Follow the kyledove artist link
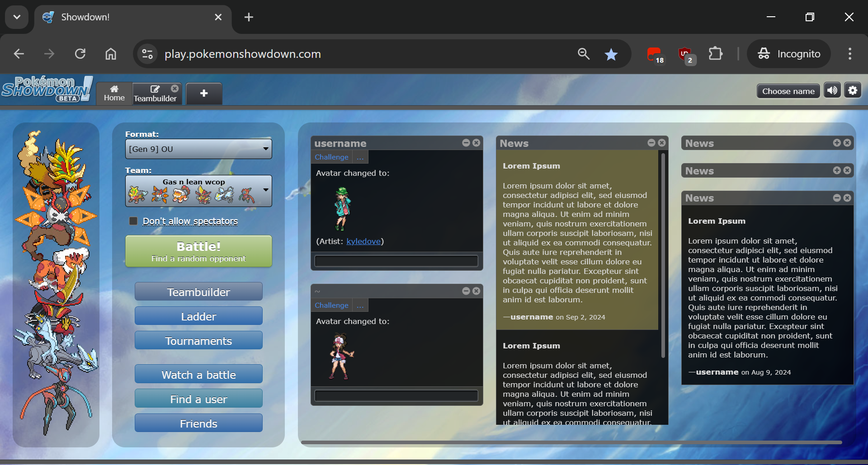This screenshot has width=868, height=465. [x=363, y=241]
